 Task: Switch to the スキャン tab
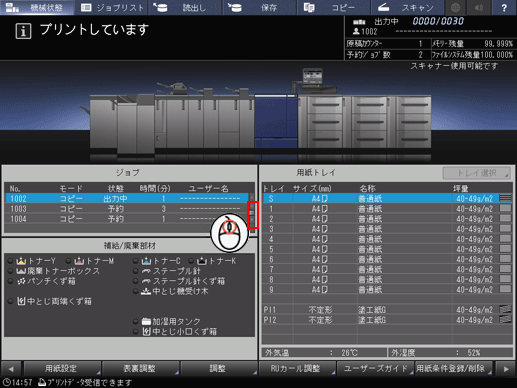407,7
